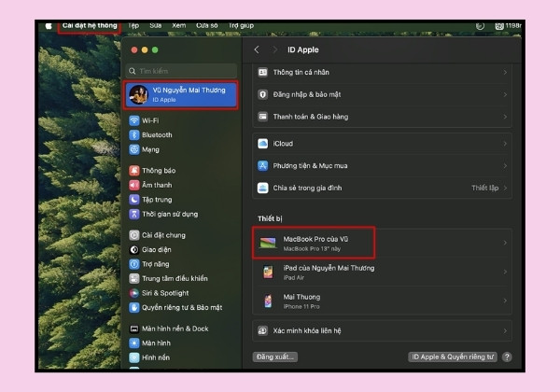The image size is (560, 392).
Task: Expand the Thanh toán & Giao hàng chevron
Action: [x=505, y=117]
